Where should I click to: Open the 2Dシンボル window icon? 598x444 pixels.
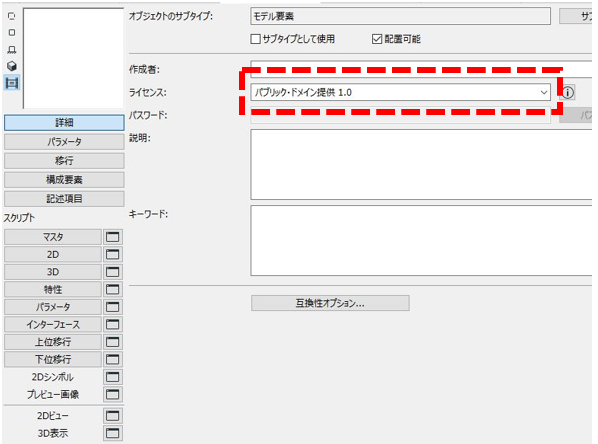113,377
